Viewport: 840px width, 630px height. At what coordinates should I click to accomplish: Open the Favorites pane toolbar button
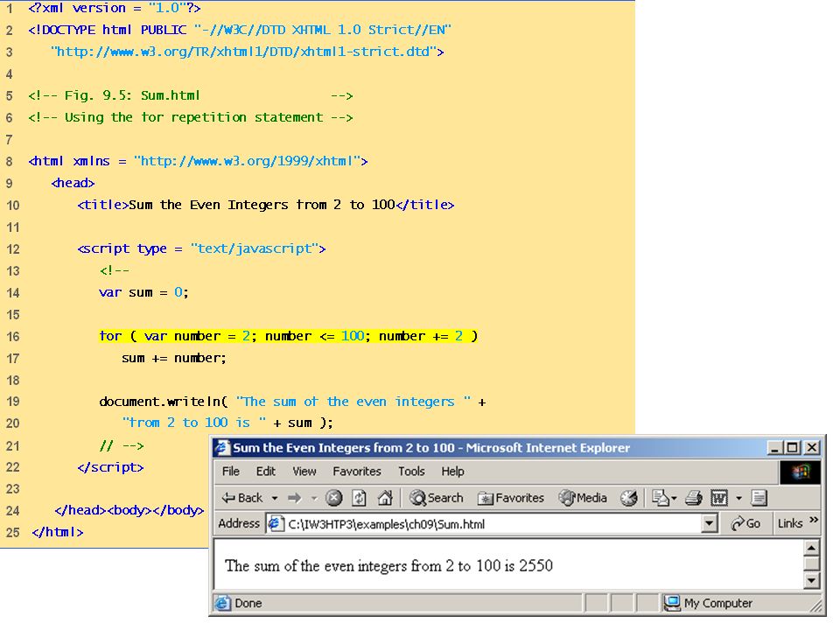(510, 498)
